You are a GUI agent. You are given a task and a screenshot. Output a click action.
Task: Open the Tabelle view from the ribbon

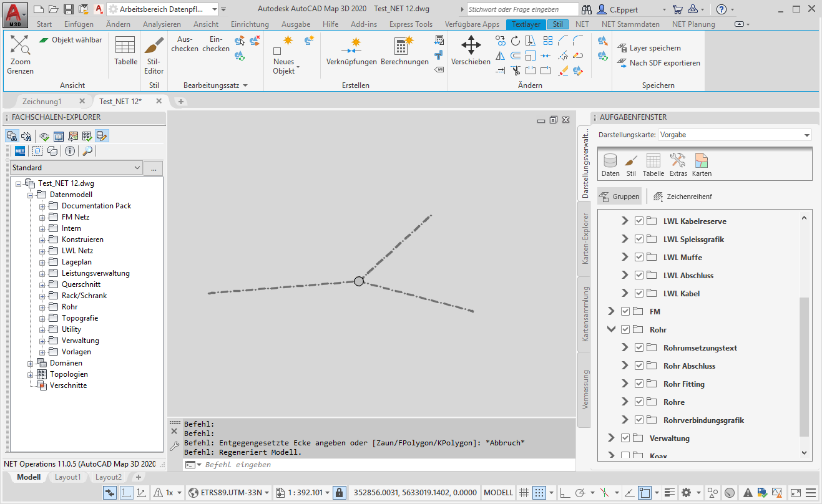[125, 51]
